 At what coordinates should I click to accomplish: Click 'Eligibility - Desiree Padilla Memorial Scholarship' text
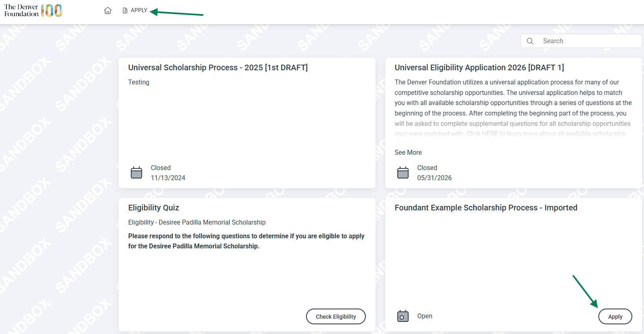(x=197, y=222)
